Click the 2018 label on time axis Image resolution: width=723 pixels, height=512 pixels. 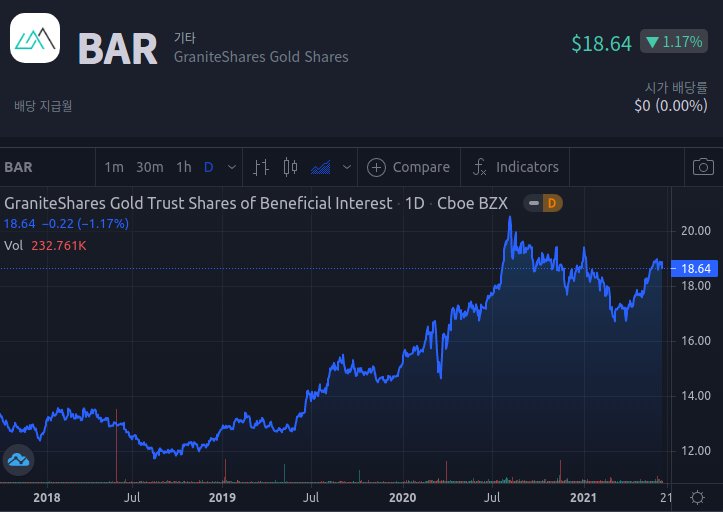47,498
